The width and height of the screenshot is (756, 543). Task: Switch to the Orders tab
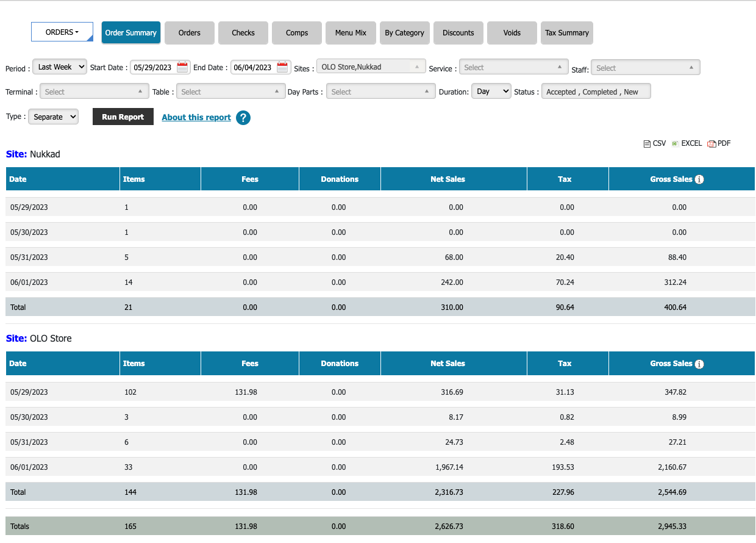[190, 33]
